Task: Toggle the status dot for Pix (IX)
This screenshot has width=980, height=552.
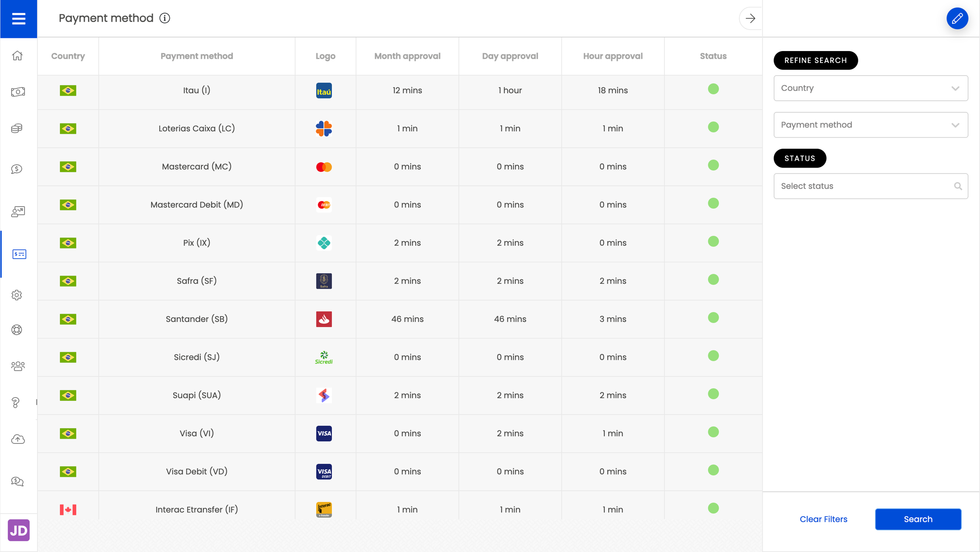Action: tap(713, 242)
